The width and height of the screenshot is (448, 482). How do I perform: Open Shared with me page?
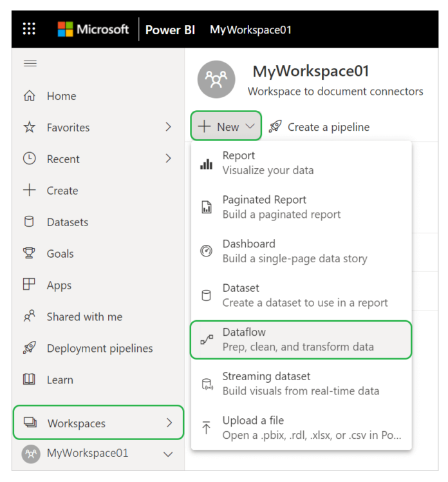tap(84, 317)
